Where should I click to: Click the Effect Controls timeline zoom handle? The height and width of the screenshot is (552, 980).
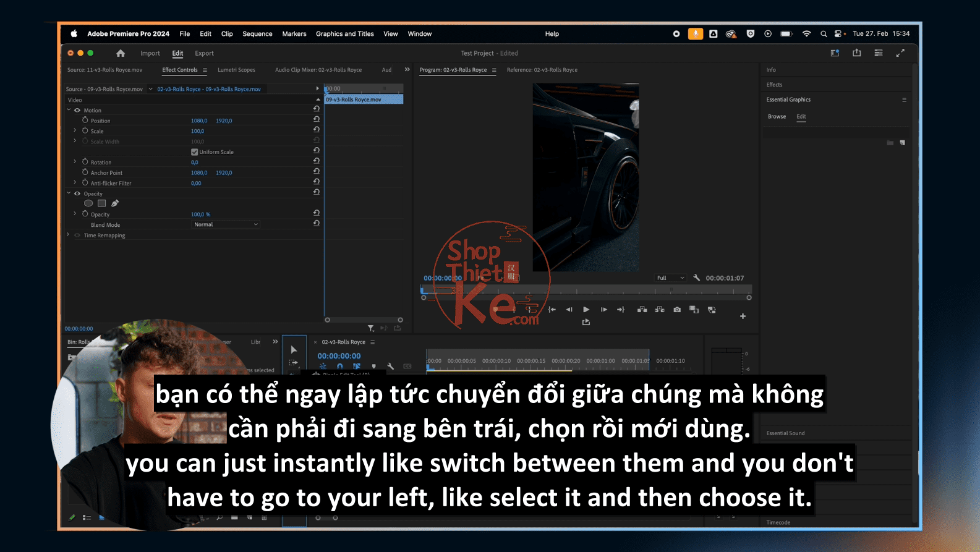coord(400,320)
